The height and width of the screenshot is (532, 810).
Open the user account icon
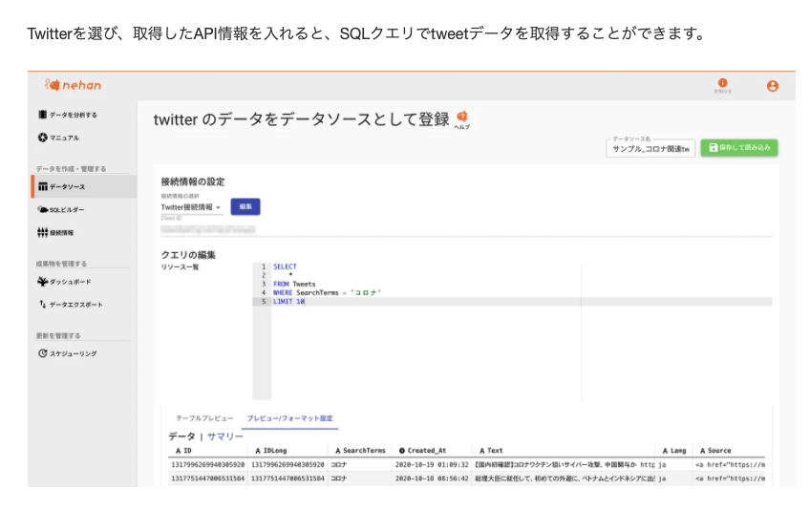pos(772,86)
